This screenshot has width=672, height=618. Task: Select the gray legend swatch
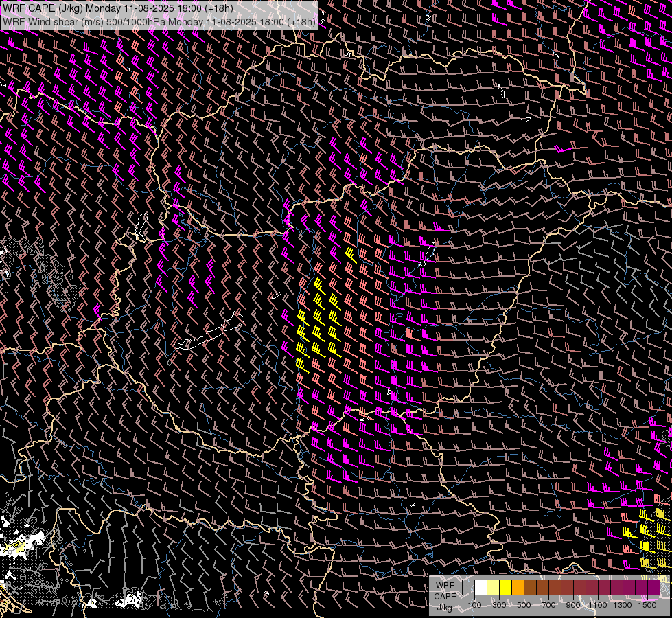point(468,587)
